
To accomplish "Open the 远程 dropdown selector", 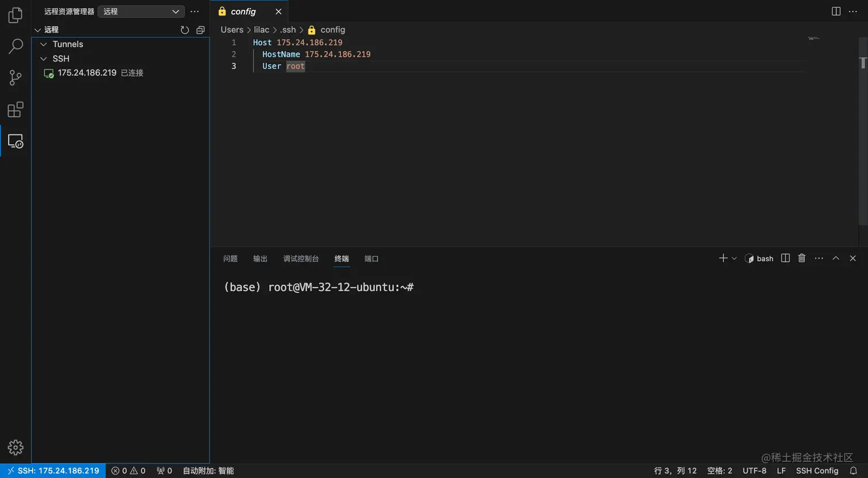I will (141, 11).
